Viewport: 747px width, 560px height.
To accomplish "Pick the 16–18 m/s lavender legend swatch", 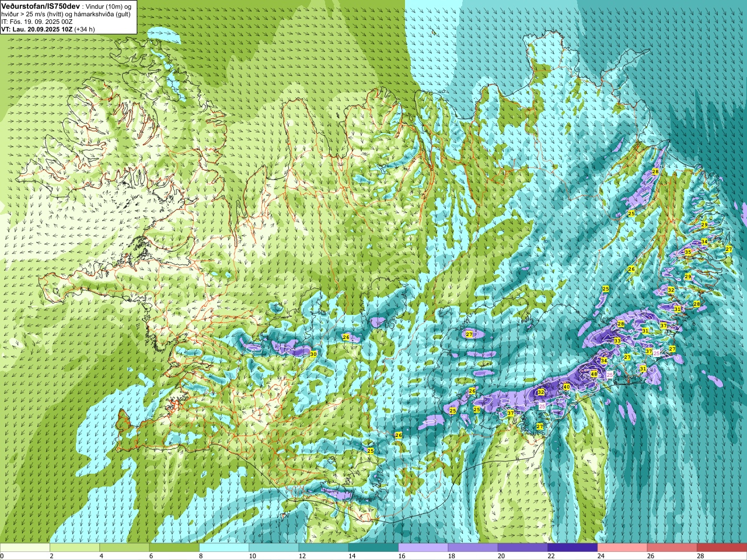I will coord(423,548).
